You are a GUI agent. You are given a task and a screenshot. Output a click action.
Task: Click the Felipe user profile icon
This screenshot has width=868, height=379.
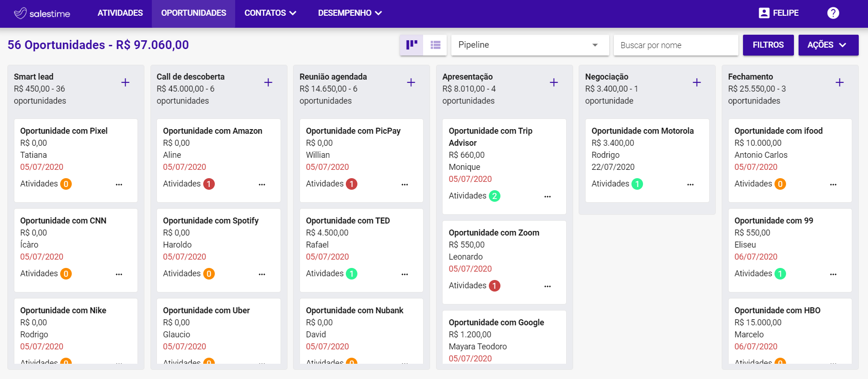(764, 13)
